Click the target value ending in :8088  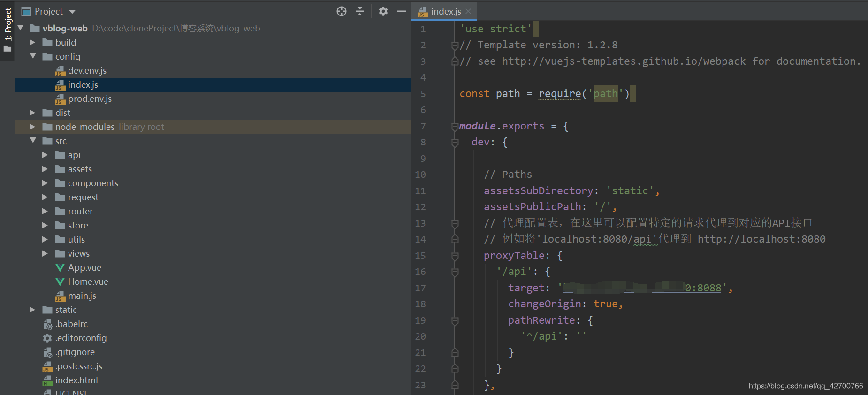click(x=642, y=288)
